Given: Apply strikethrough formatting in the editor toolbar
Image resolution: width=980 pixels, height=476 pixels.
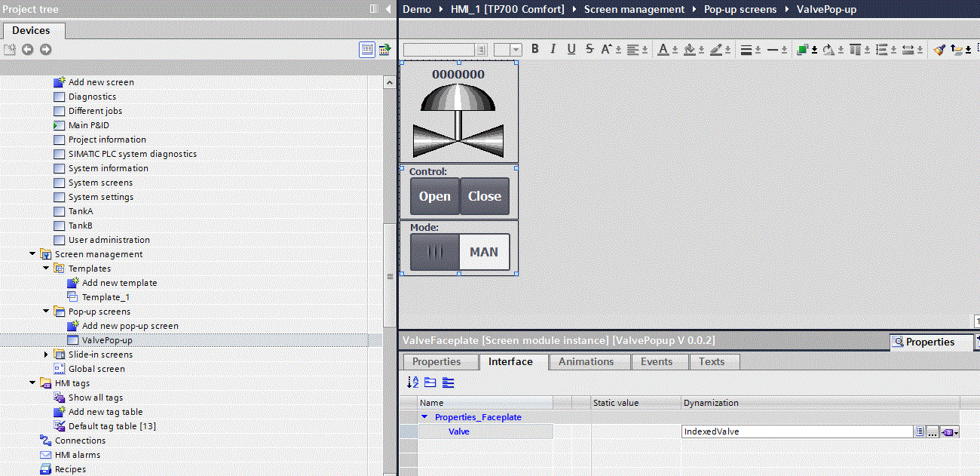Looking at the screenshot, I should [590, 49].
